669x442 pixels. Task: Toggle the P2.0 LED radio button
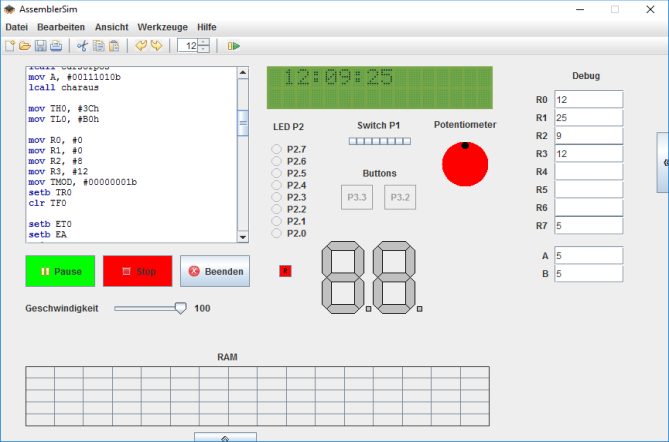pos(277,234)
